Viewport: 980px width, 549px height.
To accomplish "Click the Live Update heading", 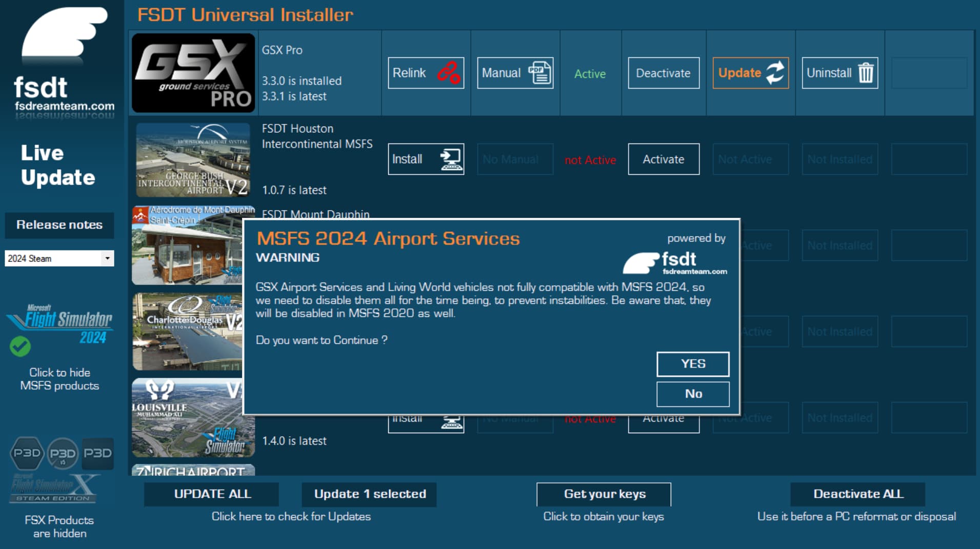I will tap(57, 165).
